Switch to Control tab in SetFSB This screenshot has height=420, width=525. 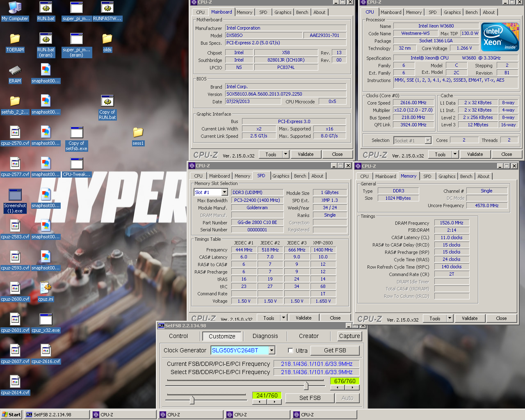[178, 336]
